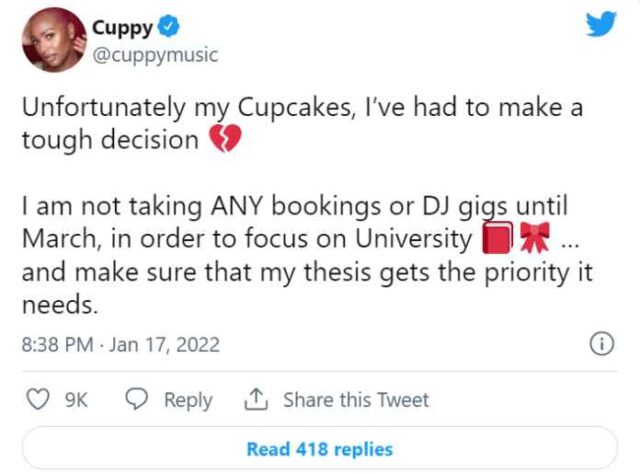
Task: Click the share upload arrow icon
Action: [256, 400]
